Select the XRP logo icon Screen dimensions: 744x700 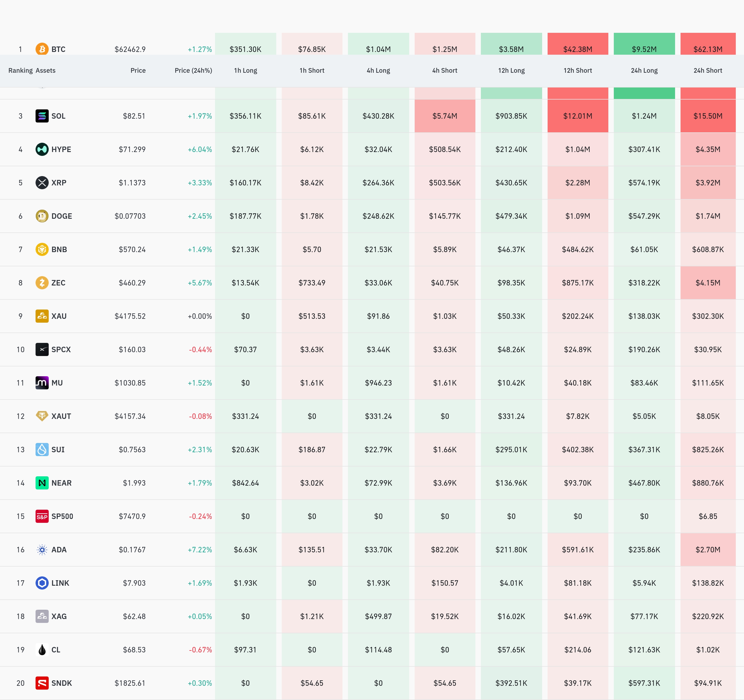click(42, 183)
